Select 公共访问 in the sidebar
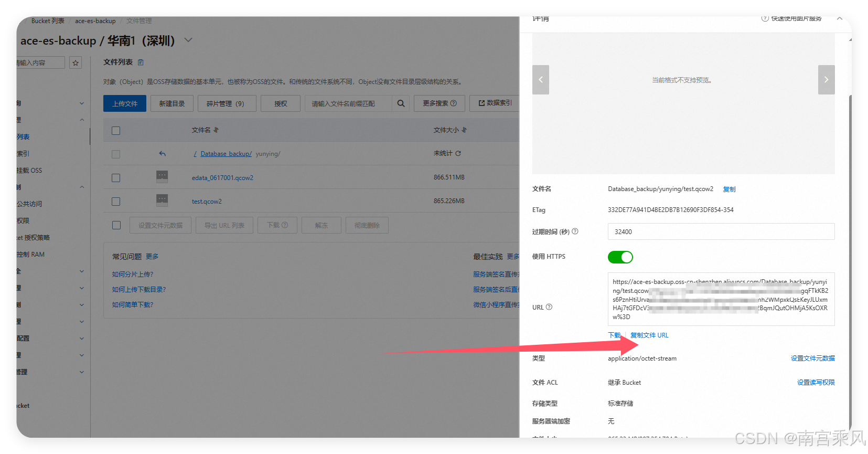Image resolution: width=868 pixels, height=454 pixels. (29, 204)
